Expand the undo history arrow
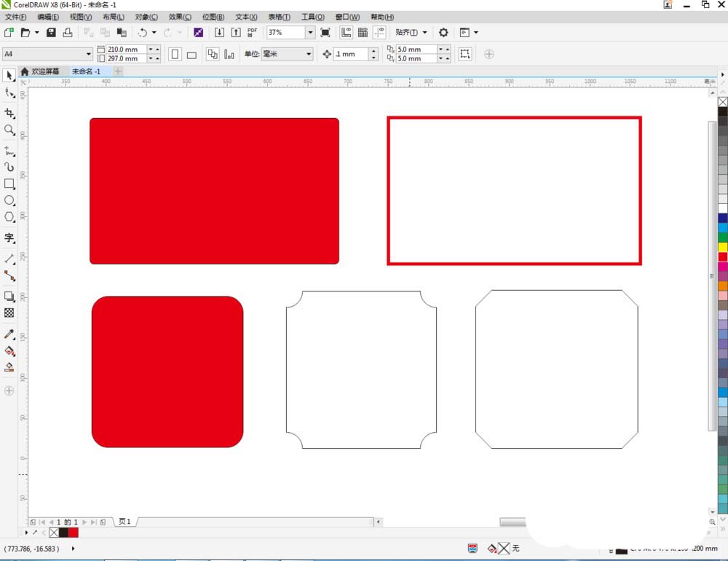The width and height of the screenshot is (728, 561). pyautogui.click(x=154, y=33)
